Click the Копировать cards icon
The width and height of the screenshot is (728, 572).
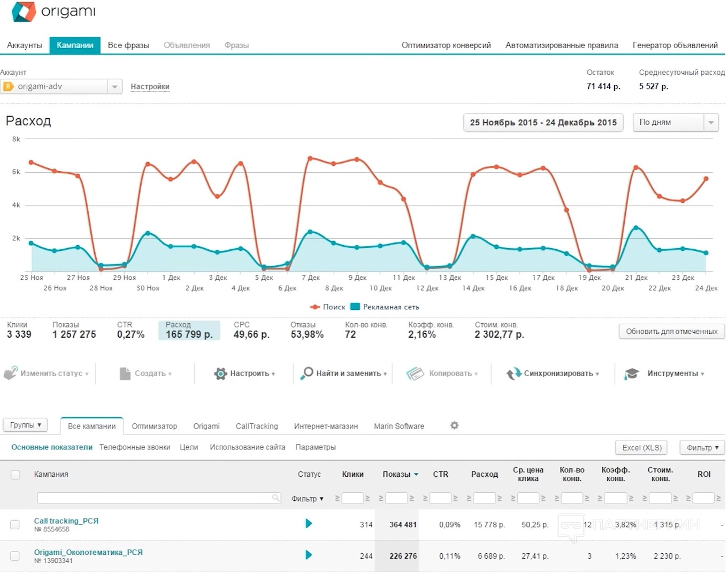[415, 373]
